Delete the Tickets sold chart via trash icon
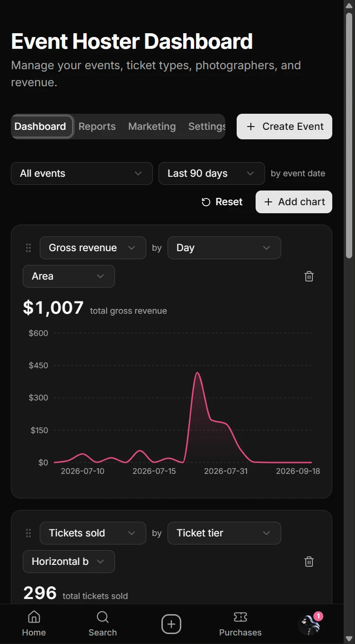 [309, 562]
